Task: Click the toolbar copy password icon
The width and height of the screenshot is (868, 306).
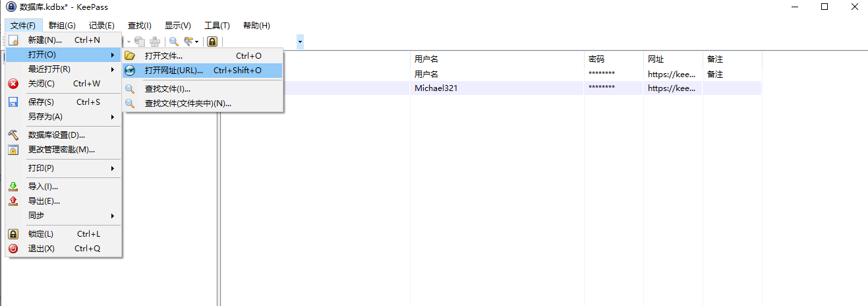Action: click(x=140, y=42)
